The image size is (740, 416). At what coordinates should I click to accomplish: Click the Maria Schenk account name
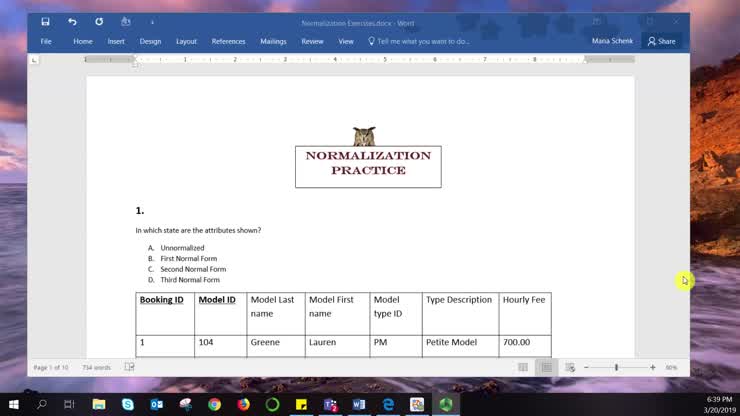pyautogui.click(x=612, y=41)
